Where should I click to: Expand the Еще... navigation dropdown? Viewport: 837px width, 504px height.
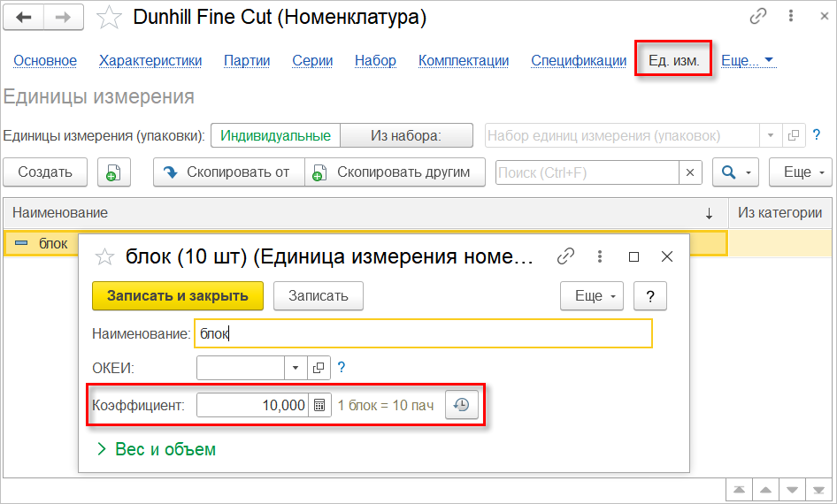[x=748, y=61]
